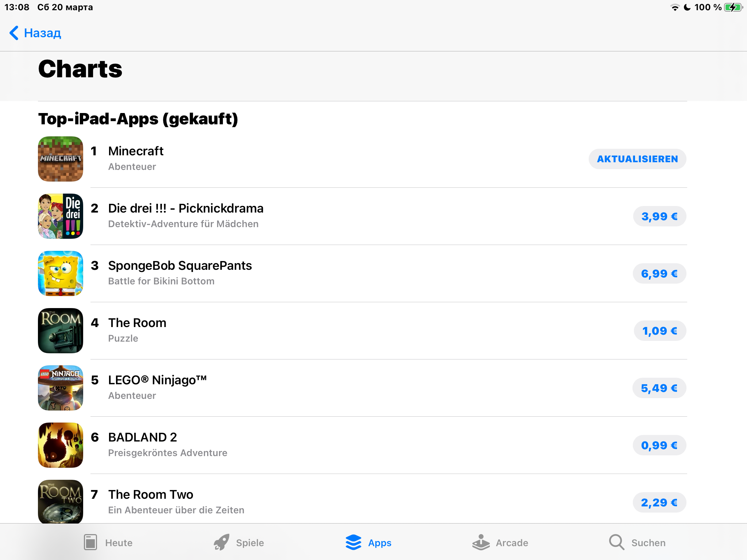Tap the 100 % battery percentage
This screenshot has width=747, height=560.
pyautogui.click(x=708, y=7)
